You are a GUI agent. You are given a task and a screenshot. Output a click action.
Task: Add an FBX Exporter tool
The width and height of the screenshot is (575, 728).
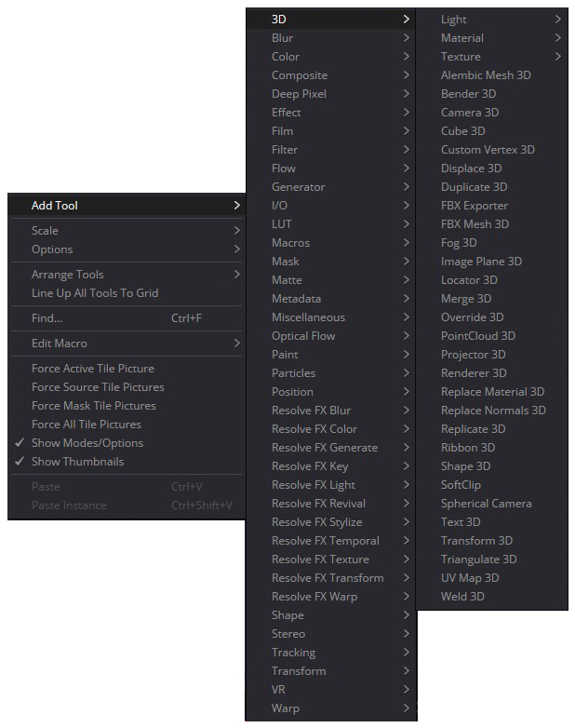click(x=492, y=206)
